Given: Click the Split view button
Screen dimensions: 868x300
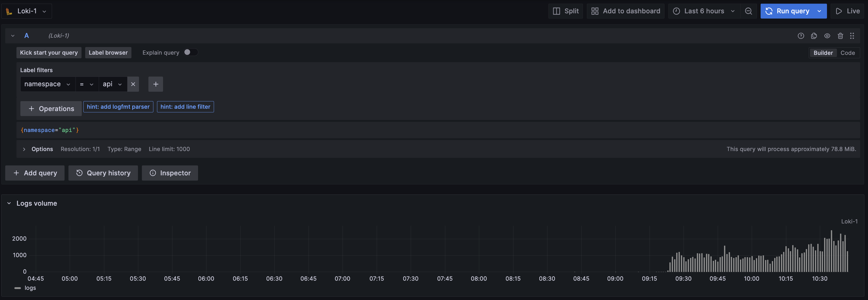Looking at the screenshot, I should tap(566, 11).
